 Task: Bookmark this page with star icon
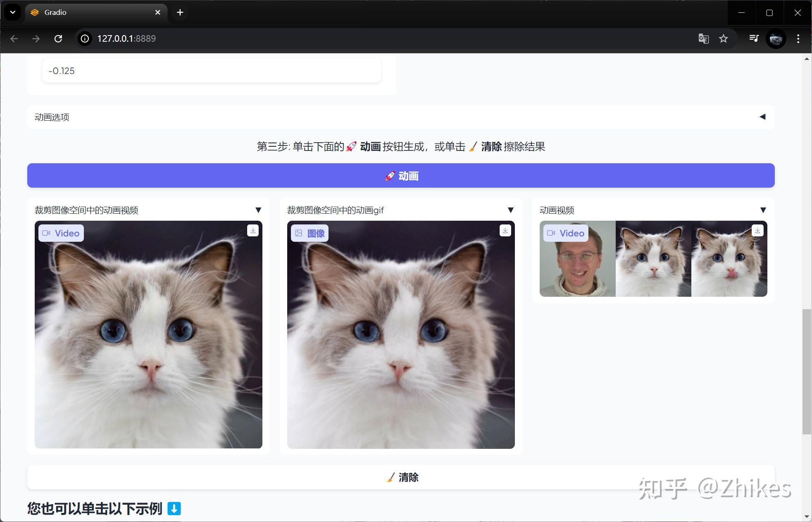[x=723, y=38]
